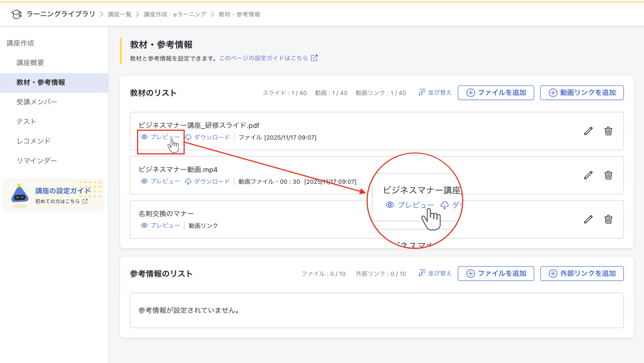
Task: Edit the 名刺交換のマナー video link entry
Action: pos(588,219)
